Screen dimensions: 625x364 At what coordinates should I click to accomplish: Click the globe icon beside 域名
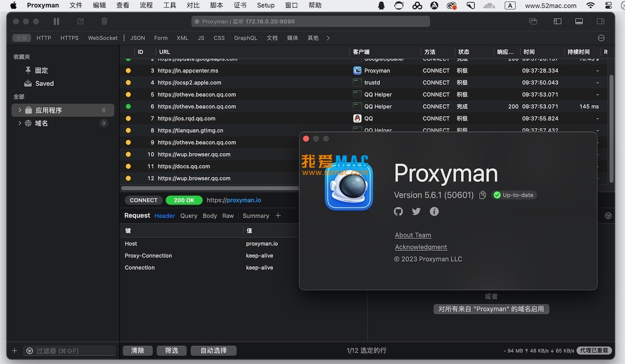click(28, 123)
